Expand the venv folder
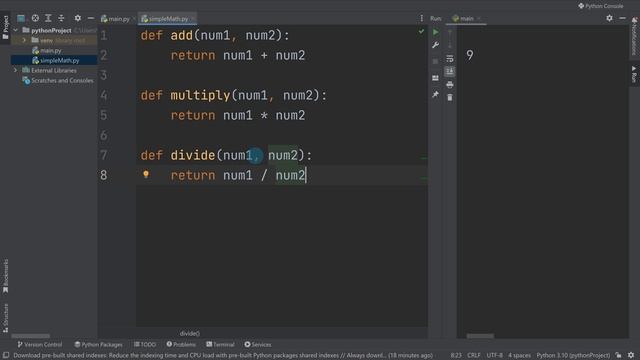This screenshot has height=360, width=640. point(24,40)
